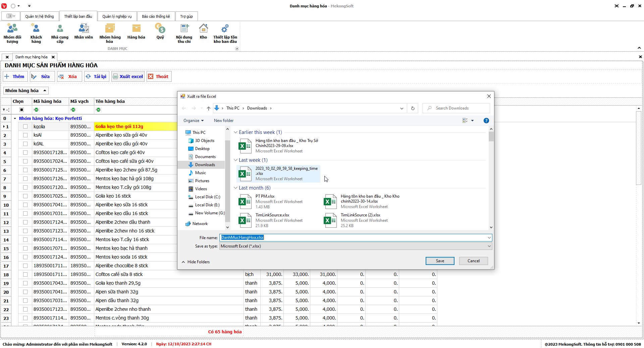Click the Save button in dialog
644x348 pixels.
pyautogui.click(x=440, y=261)
